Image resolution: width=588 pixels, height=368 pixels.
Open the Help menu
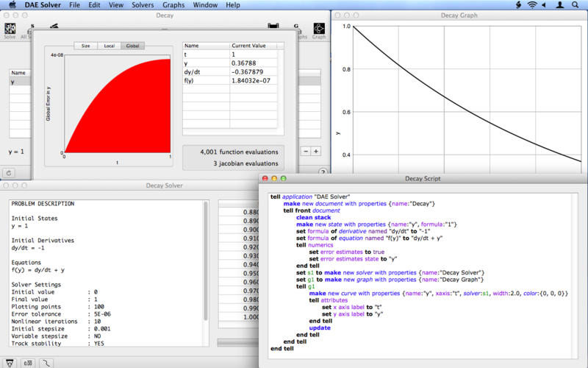(233, 5)
